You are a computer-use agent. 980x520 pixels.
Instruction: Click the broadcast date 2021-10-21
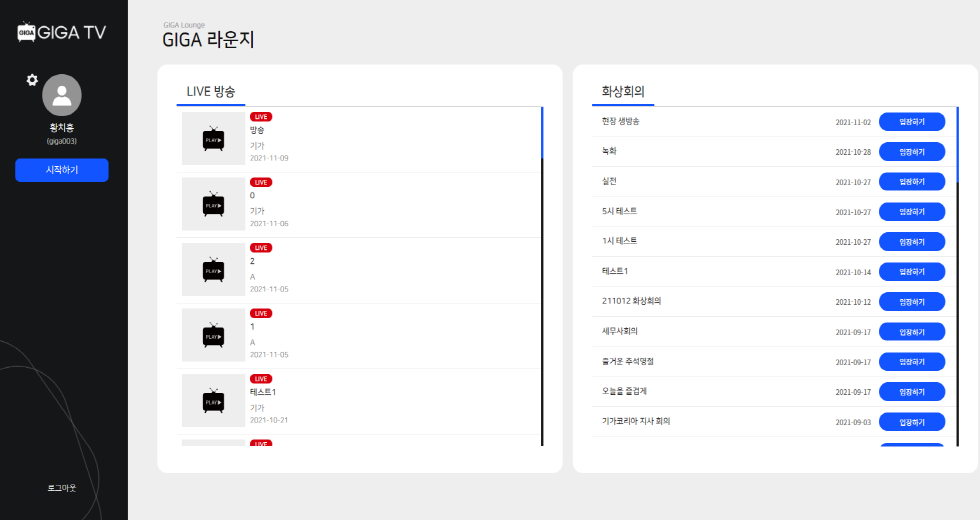269,420
